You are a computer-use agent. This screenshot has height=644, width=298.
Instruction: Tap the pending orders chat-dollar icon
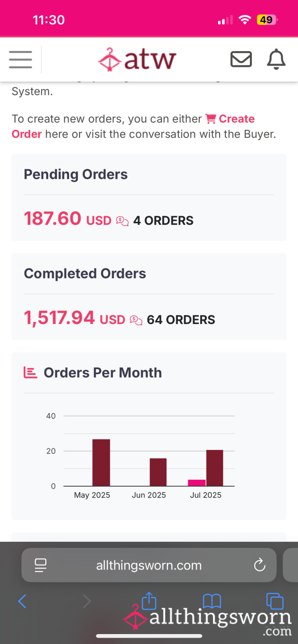122,221
